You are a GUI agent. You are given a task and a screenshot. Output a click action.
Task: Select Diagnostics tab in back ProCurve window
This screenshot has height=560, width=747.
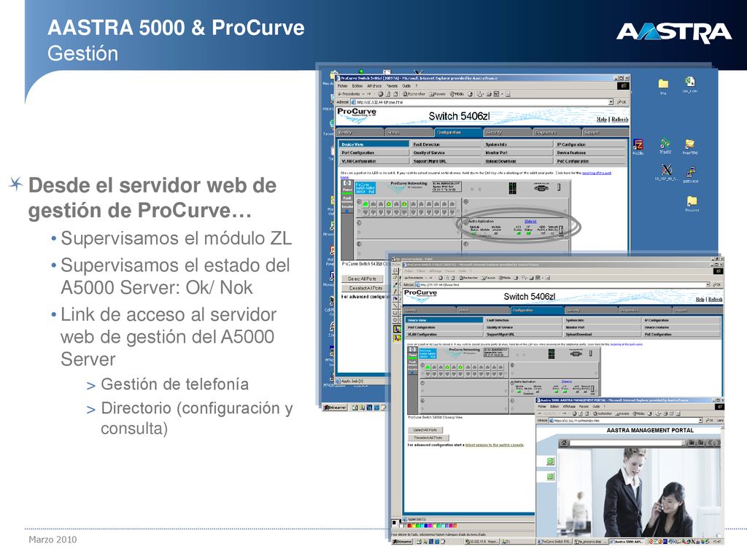(x=556, y=133)
